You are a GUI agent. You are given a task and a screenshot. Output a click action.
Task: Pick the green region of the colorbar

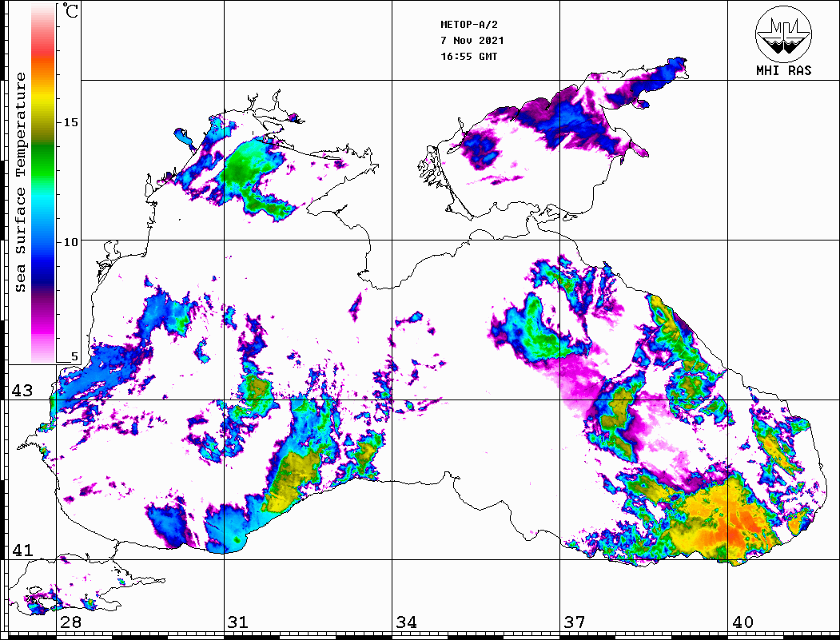[43, 161]
